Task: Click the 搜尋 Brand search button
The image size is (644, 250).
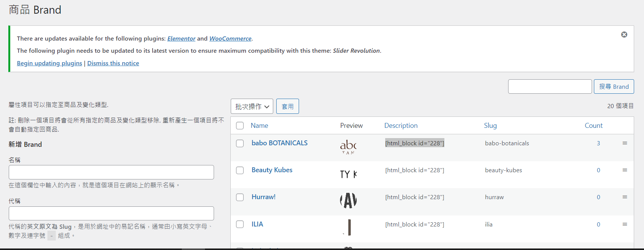Action: click(614, 86)
